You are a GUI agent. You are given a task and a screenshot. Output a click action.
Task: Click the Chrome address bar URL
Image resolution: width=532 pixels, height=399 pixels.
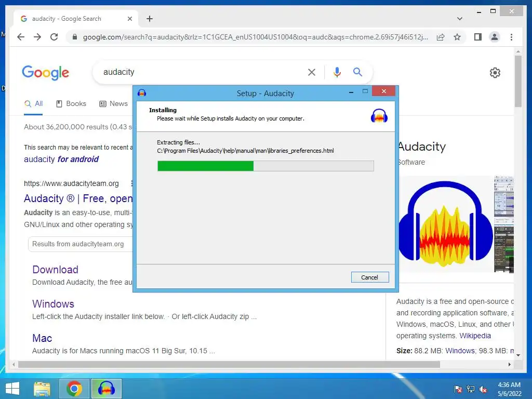pyautogui.click(x=255, y=37)
